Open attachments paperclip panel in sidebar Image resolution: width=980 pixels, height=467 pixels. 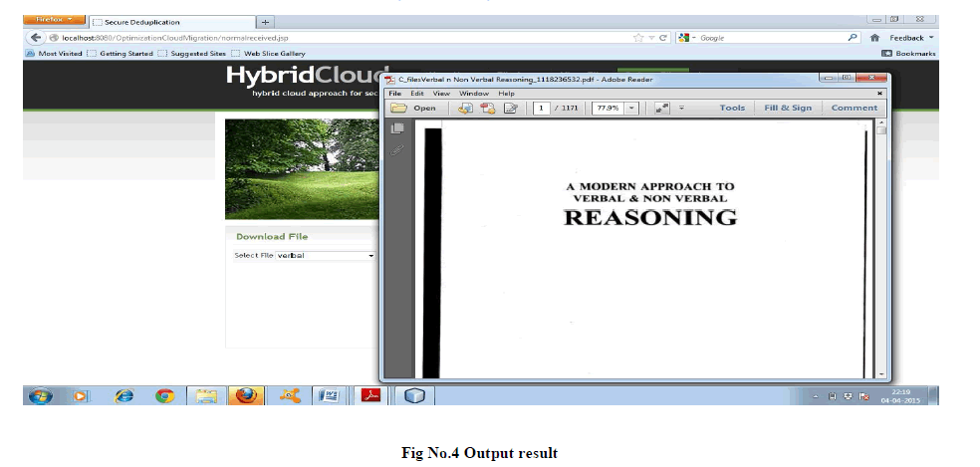(397, 150)
